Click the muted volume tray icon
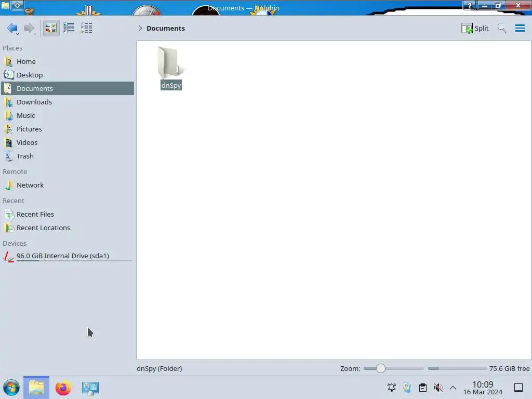 click(438, 388)
